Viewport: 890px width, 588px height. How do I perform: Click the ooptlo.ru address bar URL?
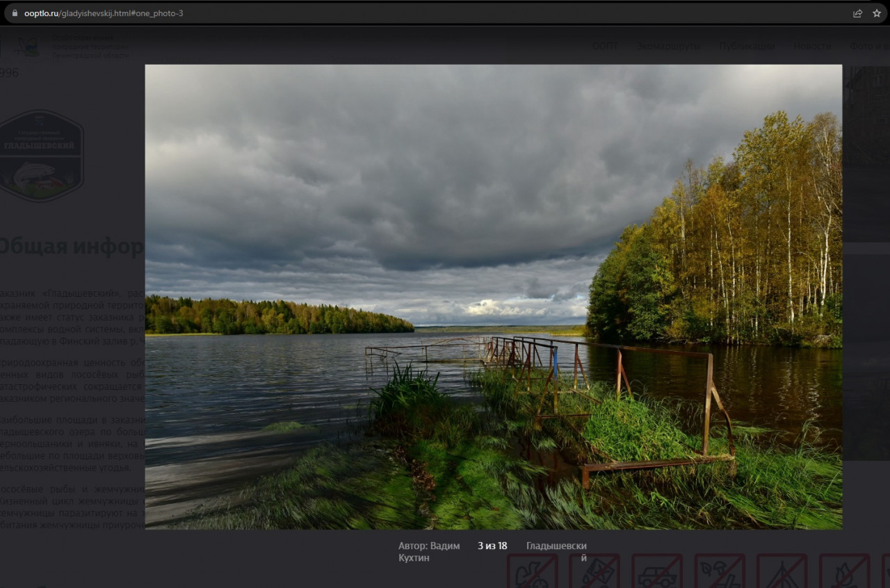coord(104,13)
